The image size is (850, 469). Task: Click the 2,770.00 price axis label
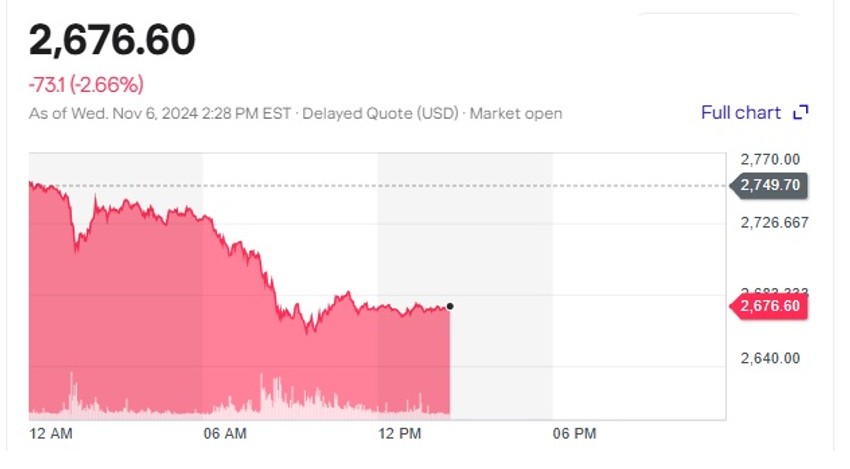point(770,158)
